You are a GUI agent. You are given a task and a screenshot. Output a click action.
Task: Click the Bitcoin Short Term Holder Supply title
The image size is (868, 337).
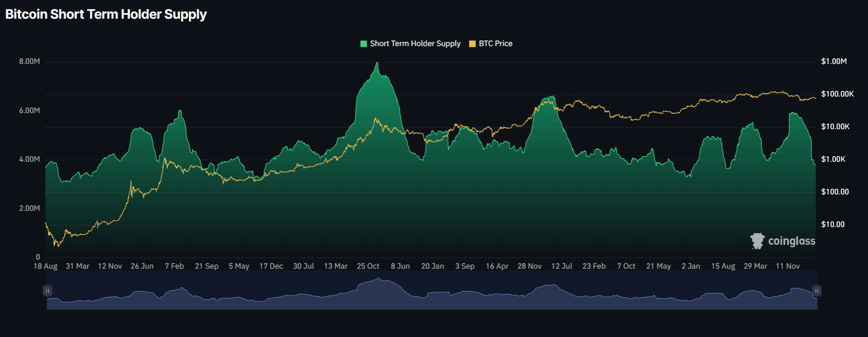click(106, 14)
